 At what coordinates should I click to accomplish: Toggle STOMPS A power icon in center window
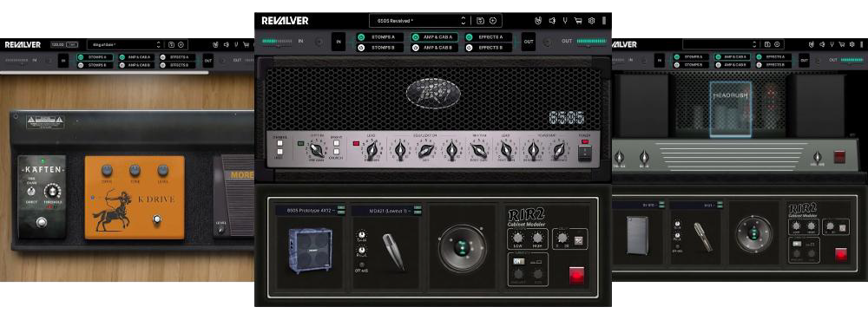point(361,37)
